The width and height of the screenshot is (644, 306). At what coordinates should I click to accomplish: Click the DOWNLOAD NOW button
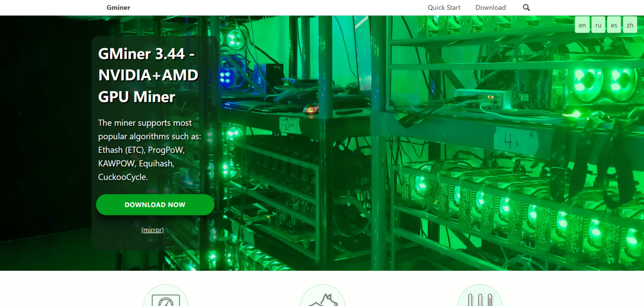(x=155, y=205)
